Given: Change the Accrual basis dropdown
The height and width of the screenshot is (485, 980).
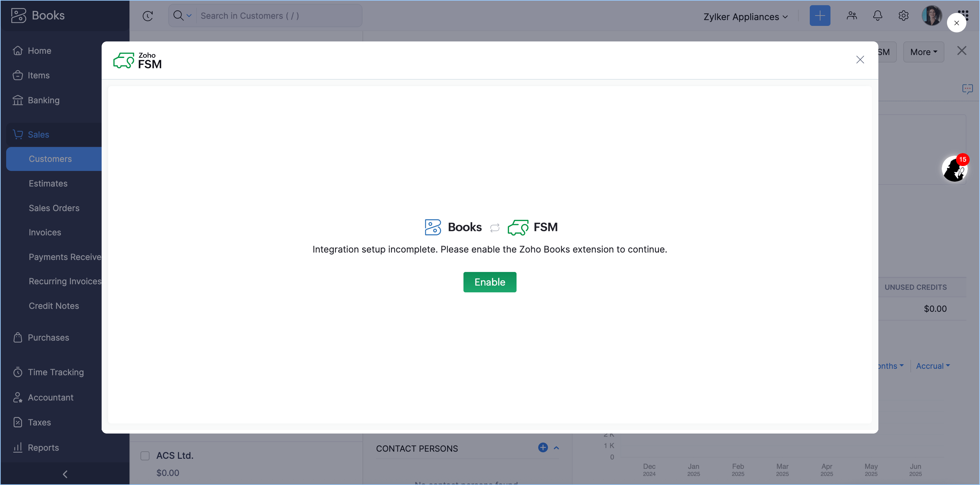Looking at the screenshot, I should [x=932, y=366].
